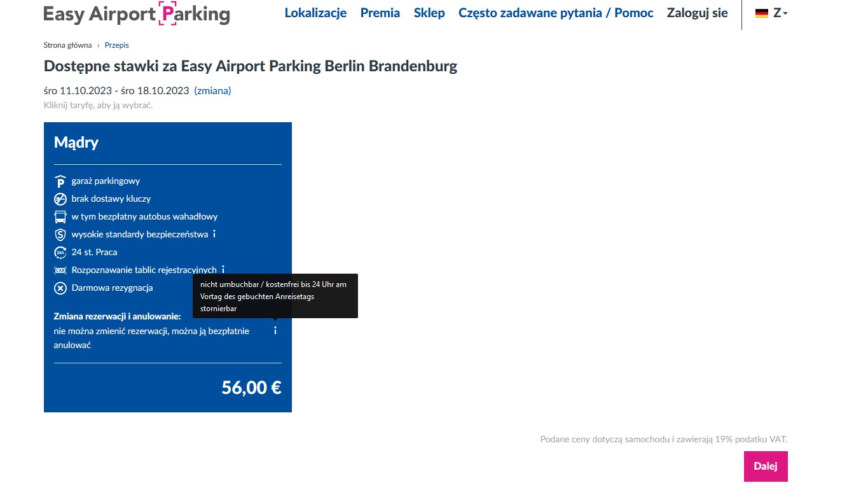
Task: Click the free cancellation X icon
Action: pos(60,288)
